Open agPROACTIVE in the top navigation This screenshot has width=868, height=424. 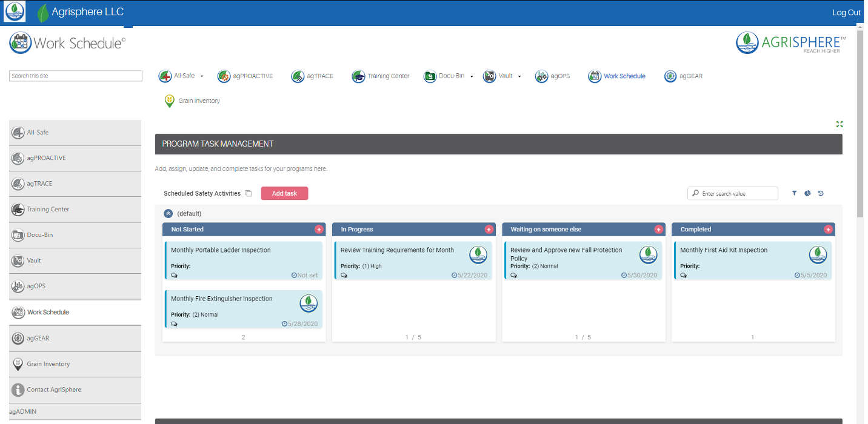[245, 76]
